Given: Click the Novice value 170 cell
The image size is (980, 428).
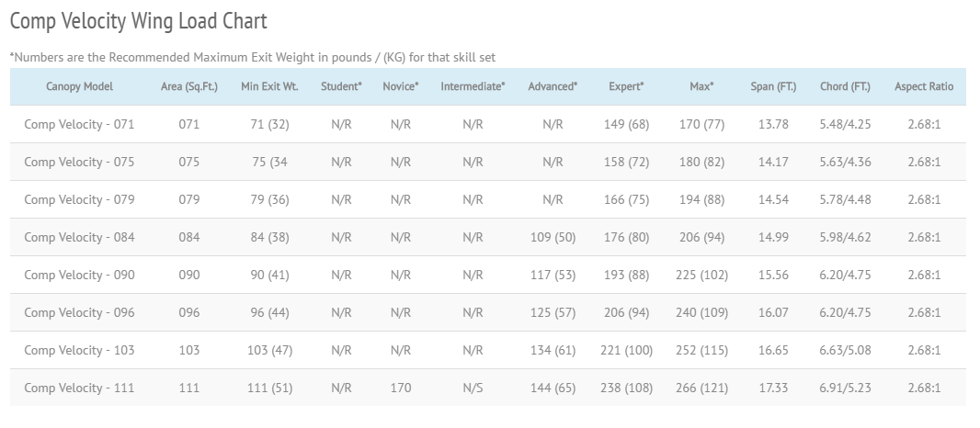Looking at the screenshot, I should [400, 388].
